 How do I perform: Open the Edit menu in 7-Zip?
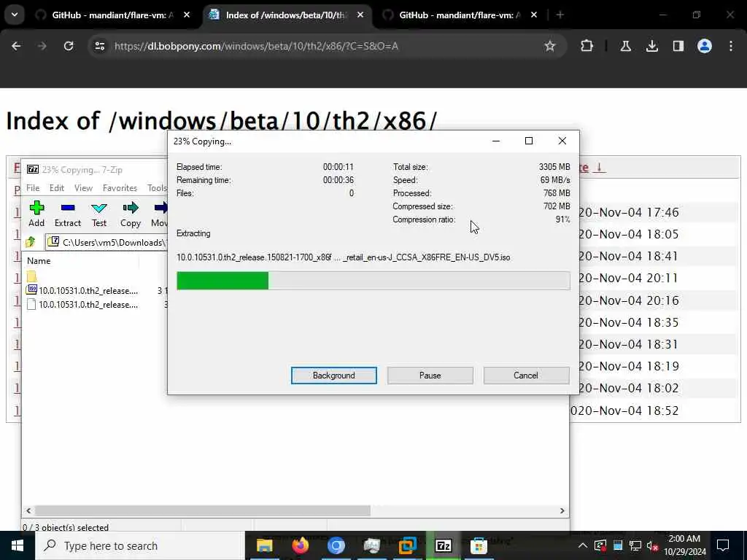(57, 188)
